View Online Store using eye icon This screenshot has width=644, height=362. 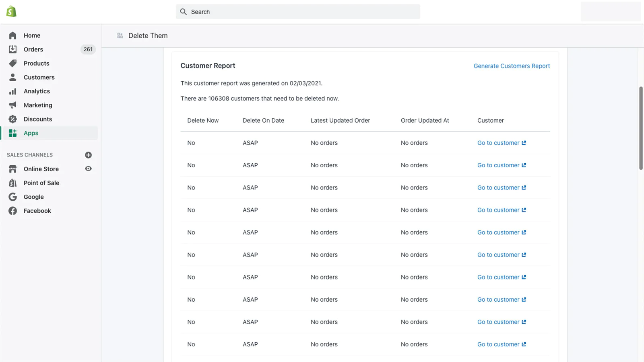(89, 169)
